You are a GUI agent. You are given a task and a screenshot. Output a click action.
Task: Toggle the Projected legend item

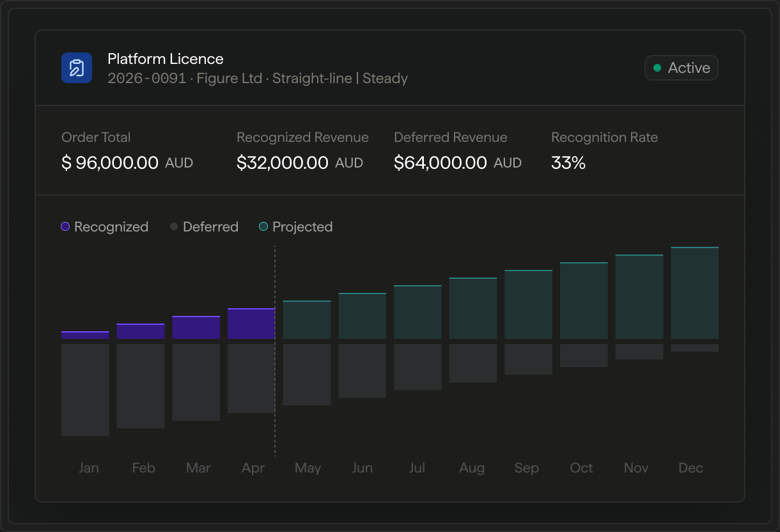[295, 226]
